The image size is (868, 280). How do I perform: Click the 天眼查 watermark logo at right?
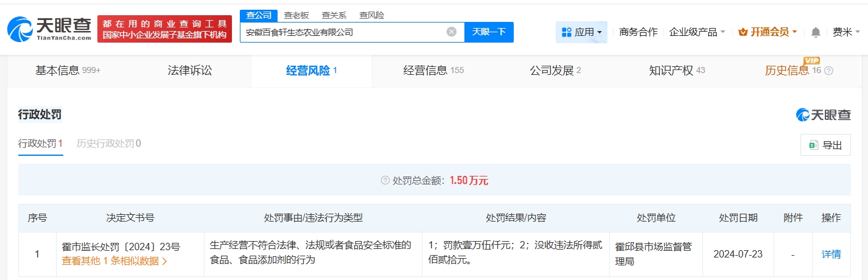(823, 114)
